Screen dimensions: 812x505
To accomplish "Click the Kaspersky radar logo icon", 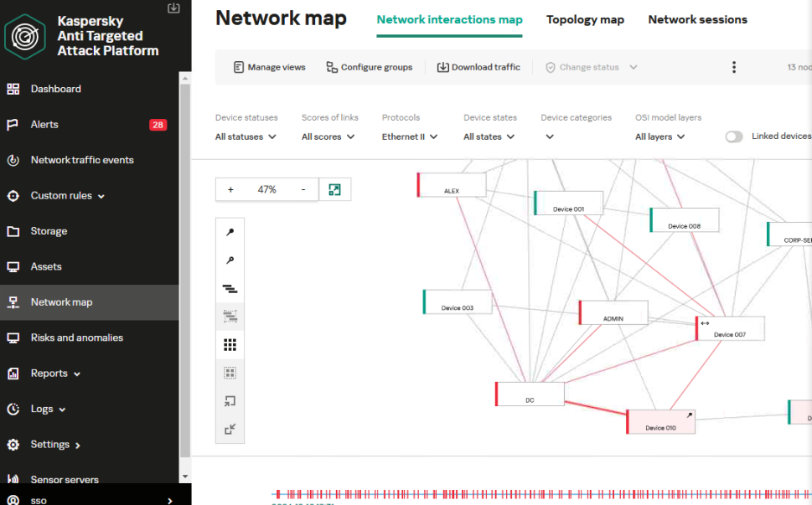I will pos(25,37).
